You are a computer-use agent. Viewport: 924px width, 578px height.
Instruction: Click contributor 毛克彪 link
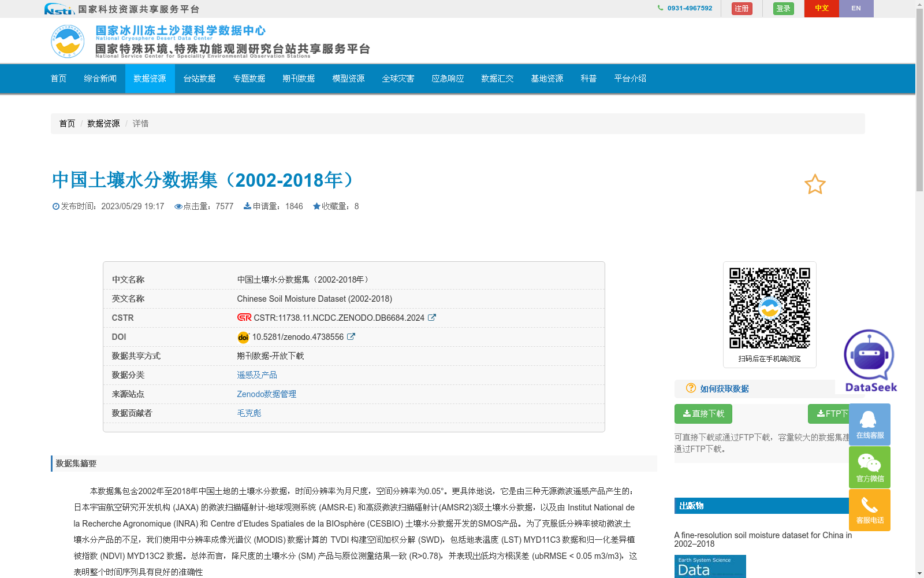249,413
